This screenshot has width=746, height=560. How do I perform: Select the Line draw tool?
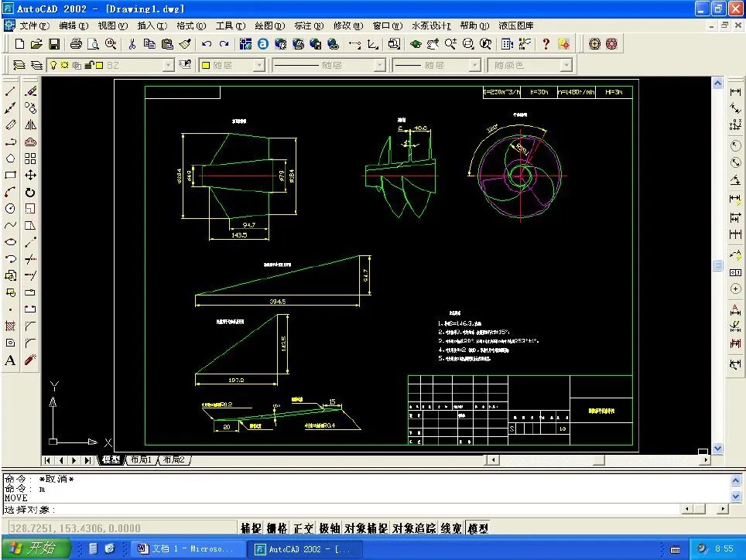pos(10,91)
